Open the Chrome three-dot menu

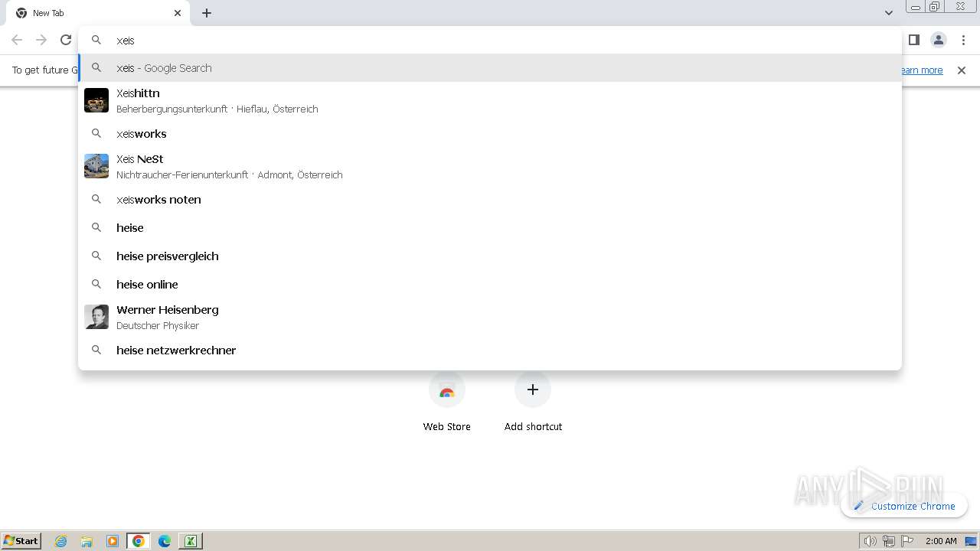coord(963,40)
